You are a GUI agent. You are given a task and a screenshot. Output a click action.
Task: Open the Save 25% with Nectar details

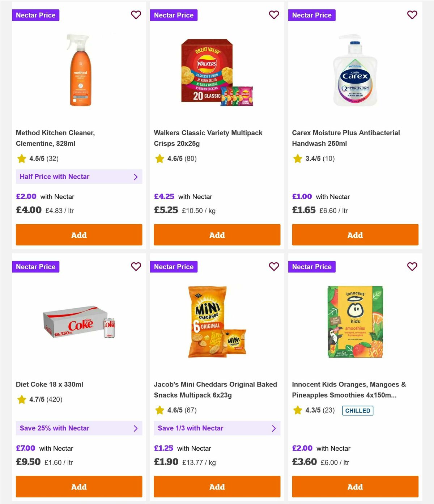79,428
